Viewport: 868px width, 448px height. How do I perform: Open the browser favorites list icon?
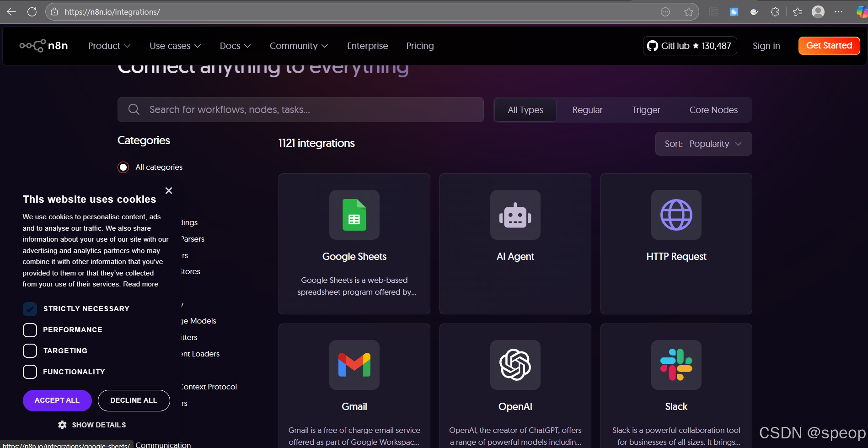click(798, 12)
